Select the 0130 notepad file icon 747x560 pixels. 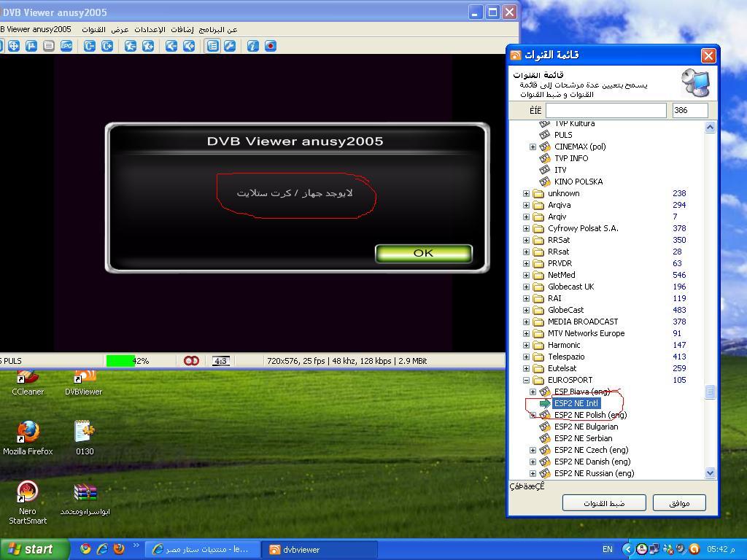click(x=85, y=438)
